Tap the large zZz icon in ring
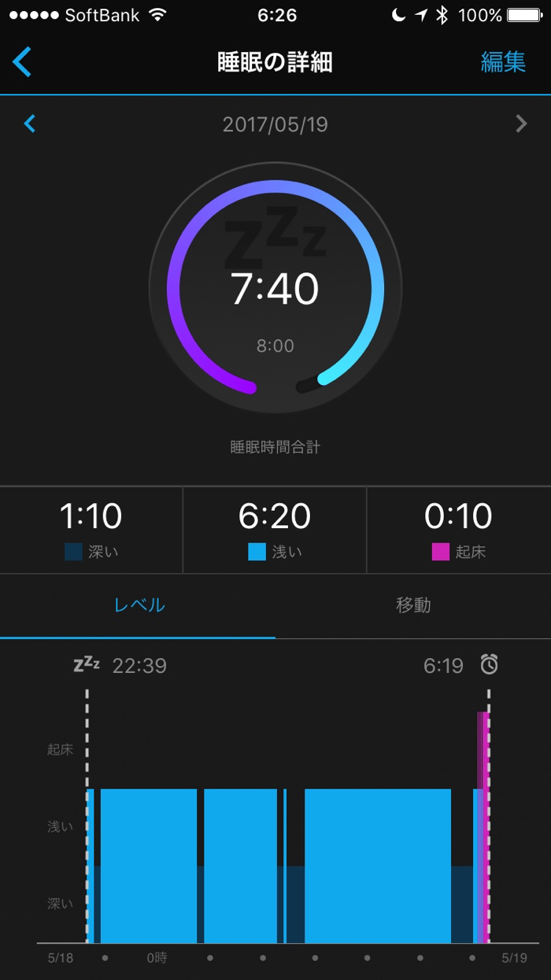The image size is (551, 980). [275, 235]
